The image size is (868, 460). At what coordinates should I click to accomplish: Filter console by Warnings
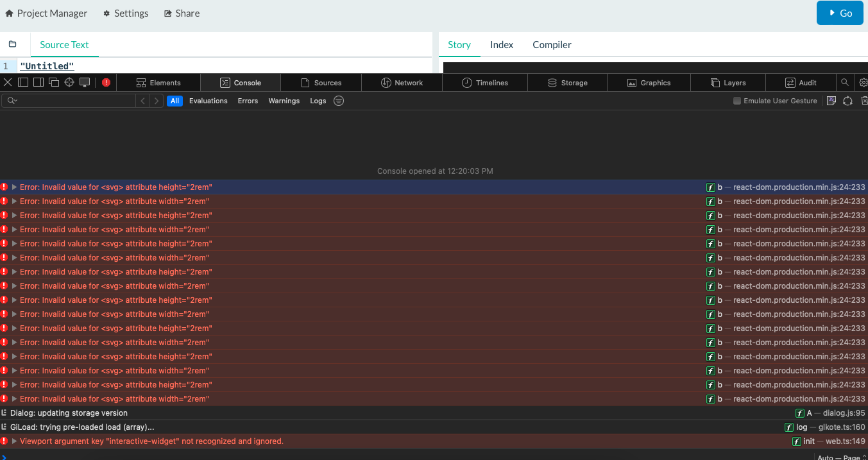(284, 101)
